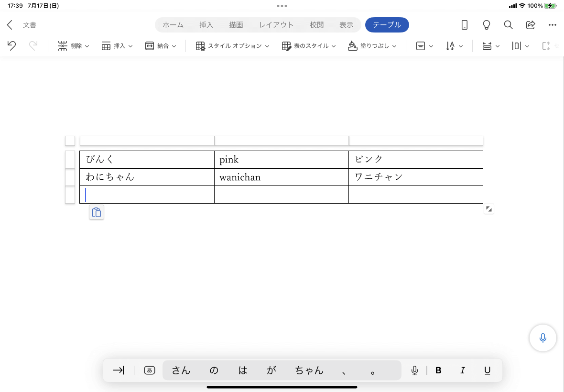
Task: Redo the last undone action
Action: click(x=33, y=46)
